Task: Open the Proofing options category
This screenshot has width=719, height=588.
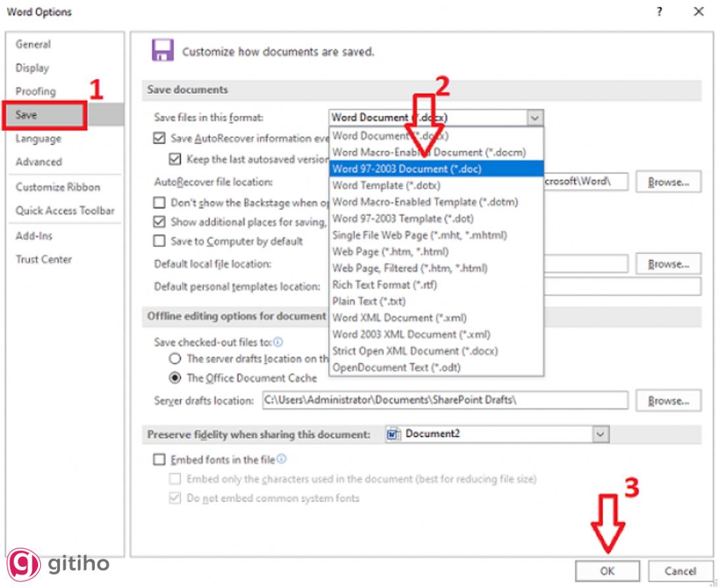Action: (65, 92)
